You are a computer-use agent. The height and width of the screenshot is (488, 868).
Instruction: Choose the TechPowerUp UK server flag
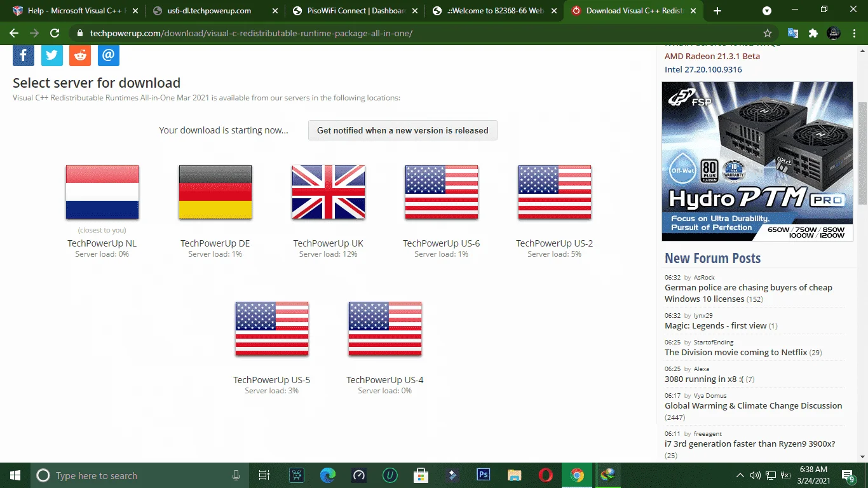(x=329, y=192)
